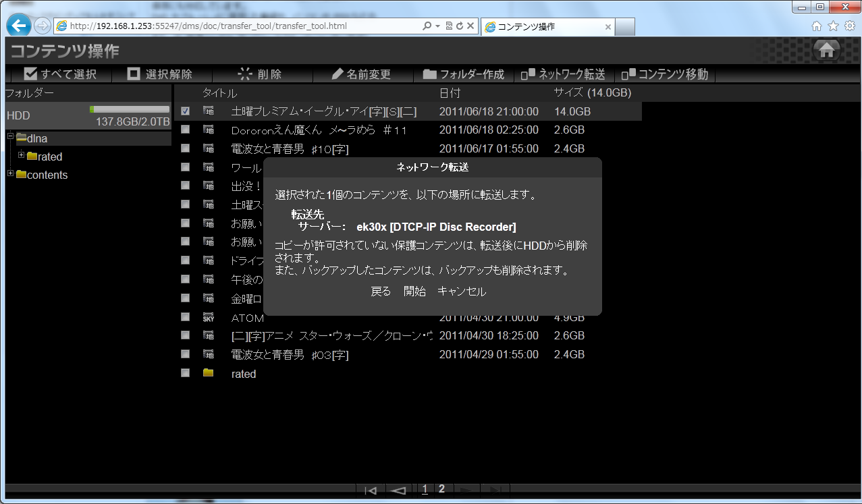
Task: Select コンテンツ操作 browser tab
Action: coord(547,26)
